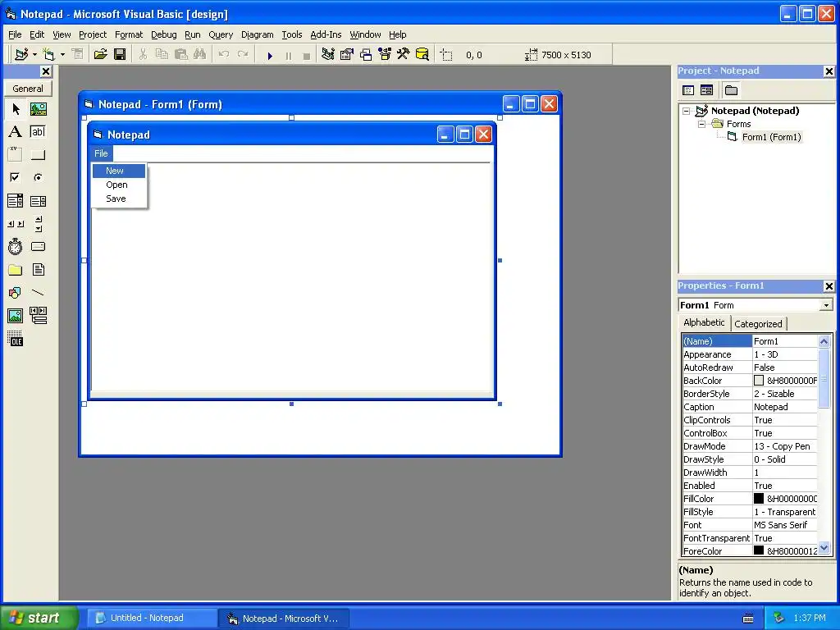Select the Caption property value Notepad

point(785,407)
